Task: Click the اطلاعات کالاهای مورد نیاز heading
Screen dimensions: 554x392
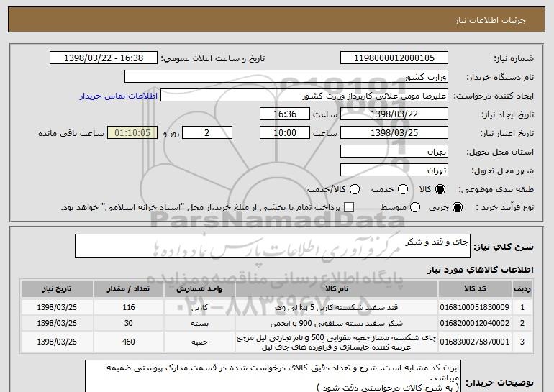Action: click(480, 270)
